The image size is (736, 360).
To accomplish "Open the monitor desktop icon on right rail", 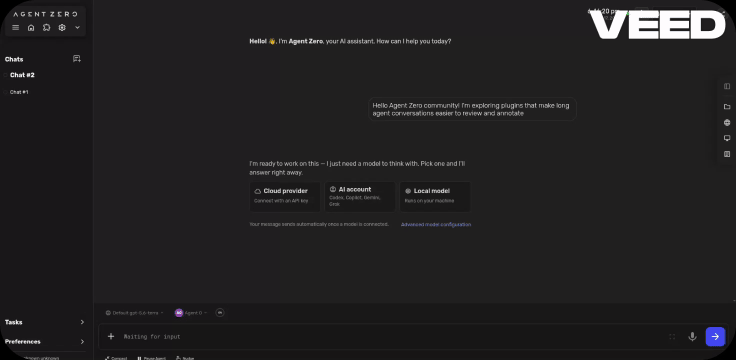I will pos(727,138).
